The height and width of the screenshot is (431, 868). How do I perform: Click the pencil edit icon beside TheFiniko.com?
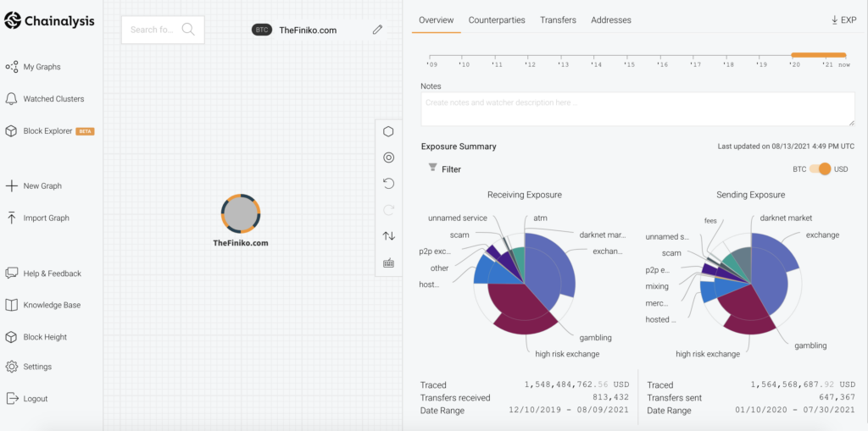[377, 30]
